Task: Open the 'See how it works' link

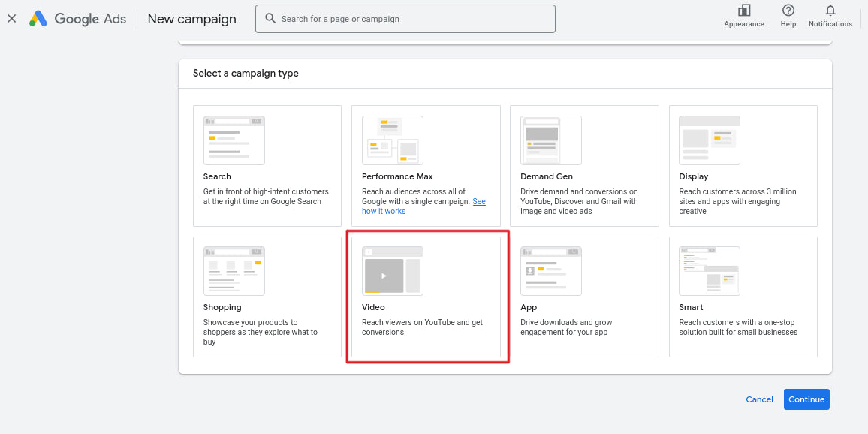Action: (424, 206)
